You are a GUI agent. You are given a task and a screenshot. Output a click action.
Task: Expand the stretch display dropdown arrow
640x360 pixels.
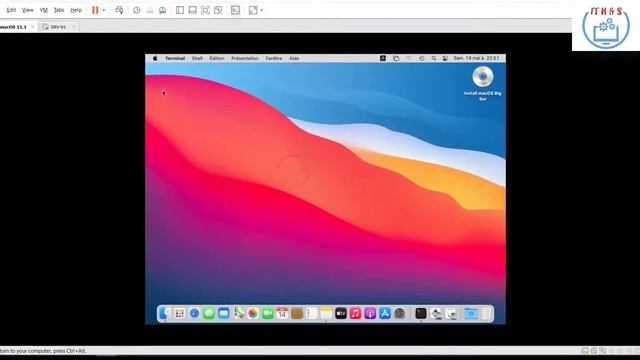262,10
